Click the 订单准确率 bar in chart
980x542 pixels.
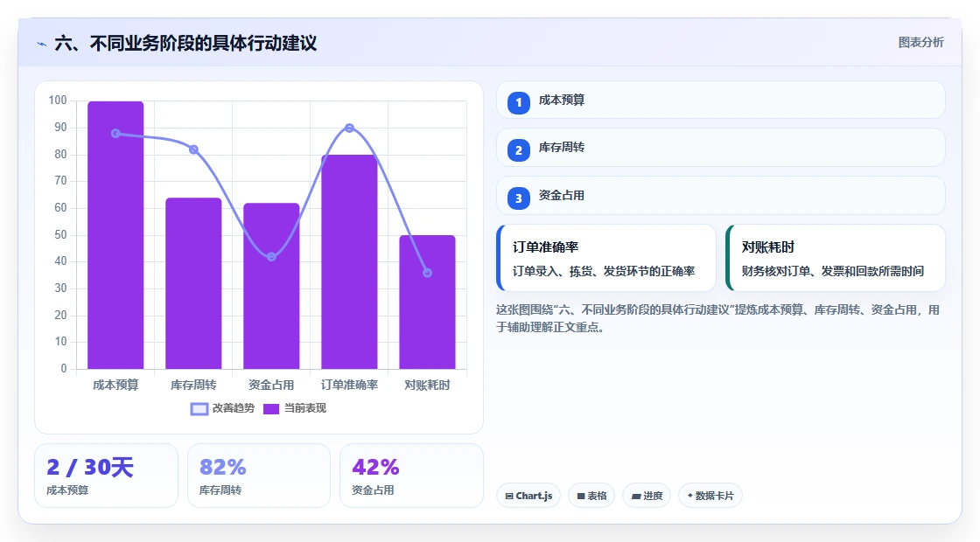(349, 261)
